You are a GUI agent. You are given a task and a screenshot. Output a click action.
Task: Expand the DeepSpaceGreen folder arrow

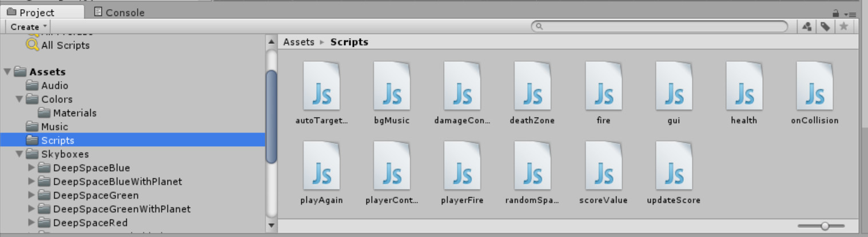click(31, 195)
